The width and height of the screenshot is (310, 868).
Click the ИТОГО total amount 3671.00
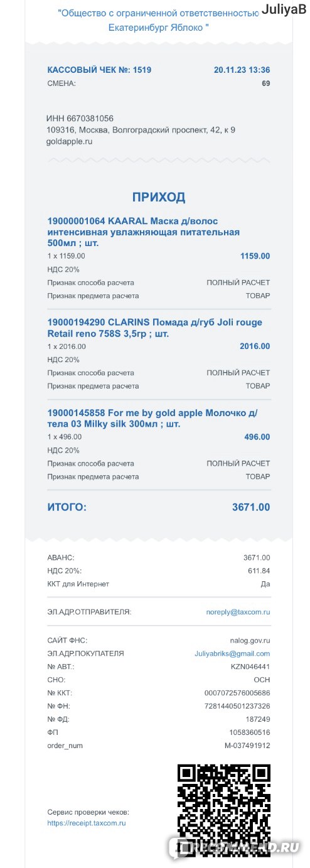tap(251, 507)
